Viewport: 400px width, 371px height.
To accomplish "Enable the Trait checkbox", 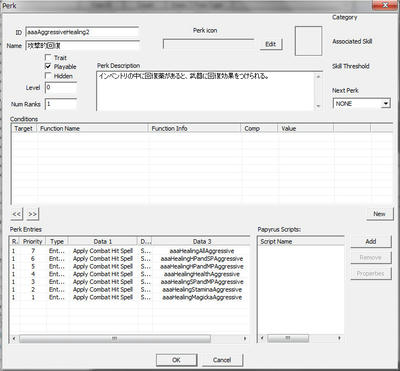I will click(x=48, y=57).
